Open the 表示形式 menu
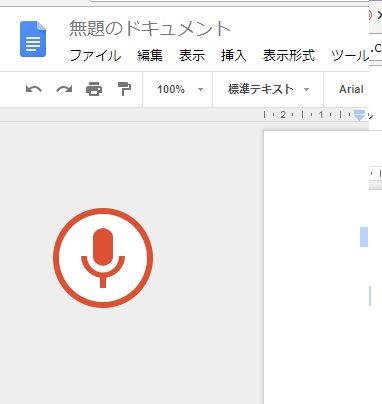Screen dimensions: 382x404 (289, 55)
